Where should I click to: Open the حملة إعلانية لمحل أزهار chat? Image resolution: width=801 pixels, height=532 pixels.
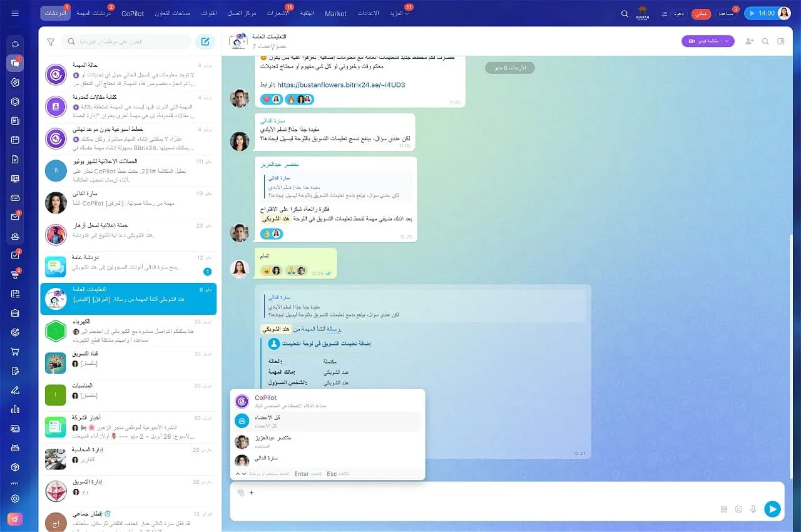click(130, 234)
